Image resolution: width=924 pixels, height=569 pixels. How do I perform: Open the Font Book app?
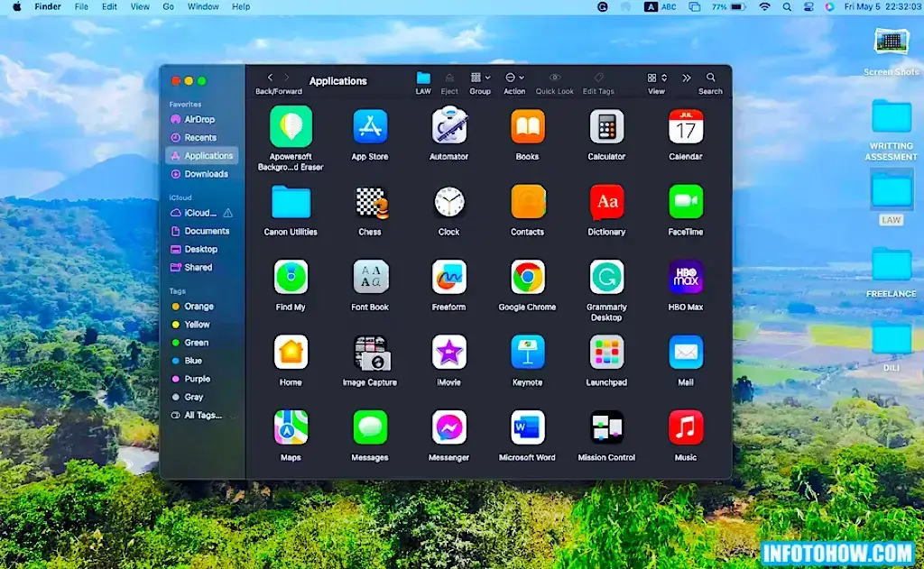tap(370, 277)
